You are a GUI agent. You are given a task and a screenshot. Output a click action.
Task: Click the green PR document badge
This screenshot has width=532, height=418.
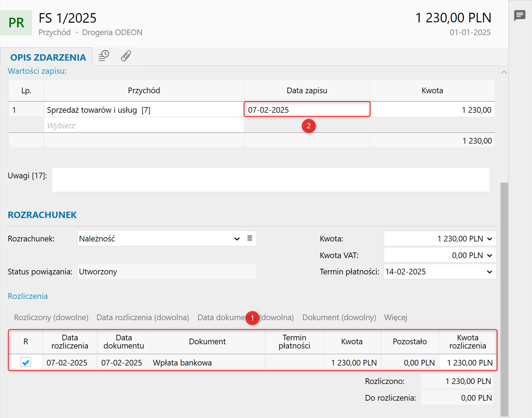click(16, 23)
